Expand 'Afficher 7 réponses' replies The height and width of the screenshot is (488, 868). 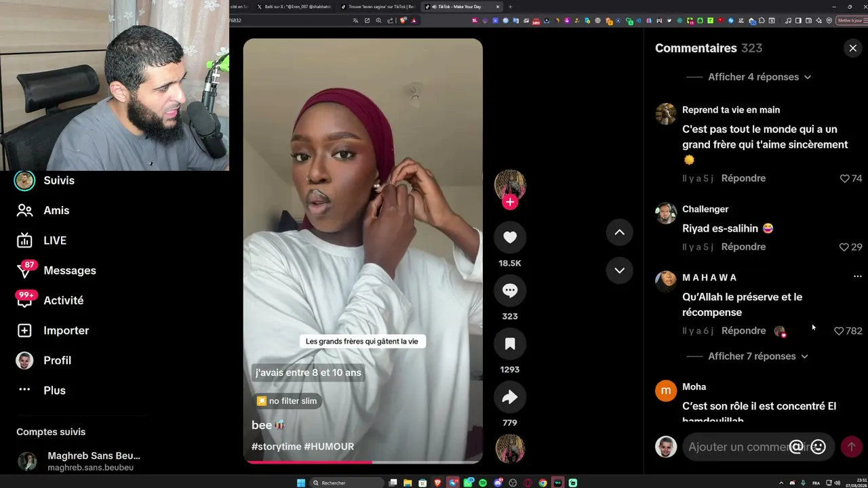click(758, 357)
